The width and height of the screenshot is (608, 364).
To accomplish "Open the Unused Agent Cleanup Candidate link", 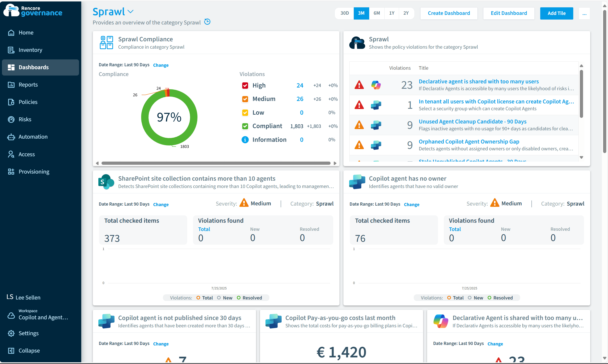I will coord(472,122).
